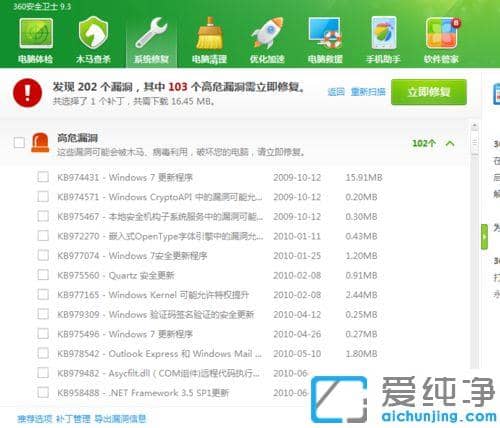
Task: Tick checkbox for KB958488 .NET Framework update
Action: (43, 392)
